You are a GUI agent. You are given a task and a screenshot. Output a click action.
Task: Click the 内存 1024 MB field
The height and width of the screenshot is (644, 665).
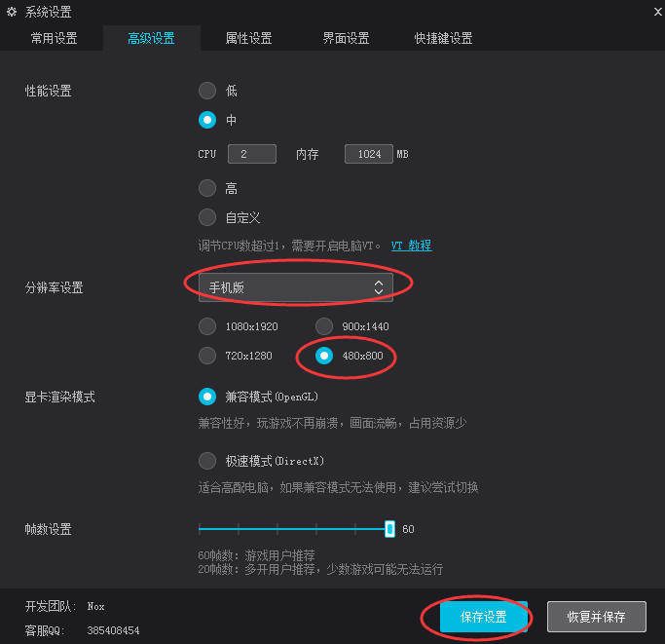click(x=369, y=154)
